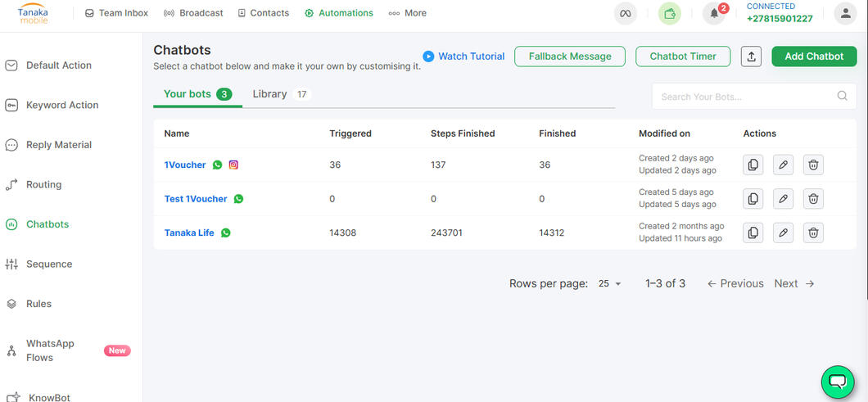868x402 pixels.
Task: Click the connected number +27815901227
Action: coord(780,18)
